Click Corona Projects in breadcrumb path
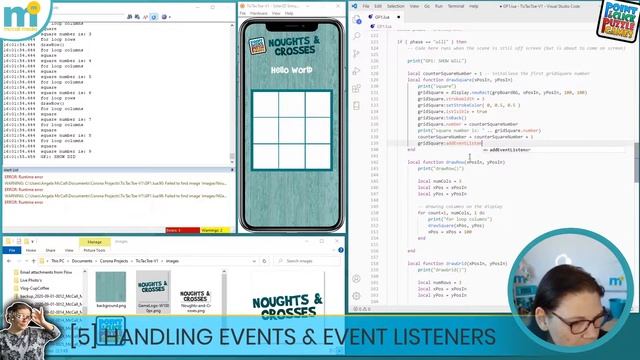Image resolution: width=640 pixels, height=360 pixels. [x=114, y=261]
